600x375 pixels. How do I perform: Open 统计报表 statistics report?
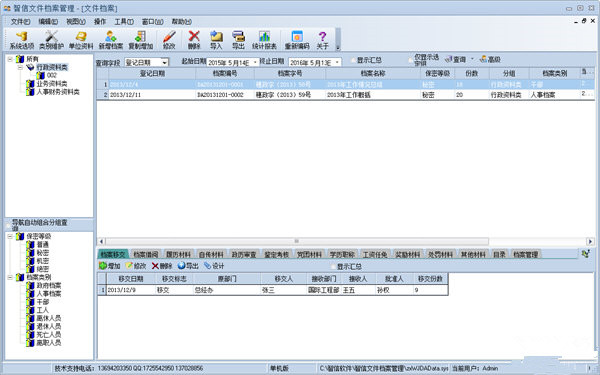tap(264, 40)
